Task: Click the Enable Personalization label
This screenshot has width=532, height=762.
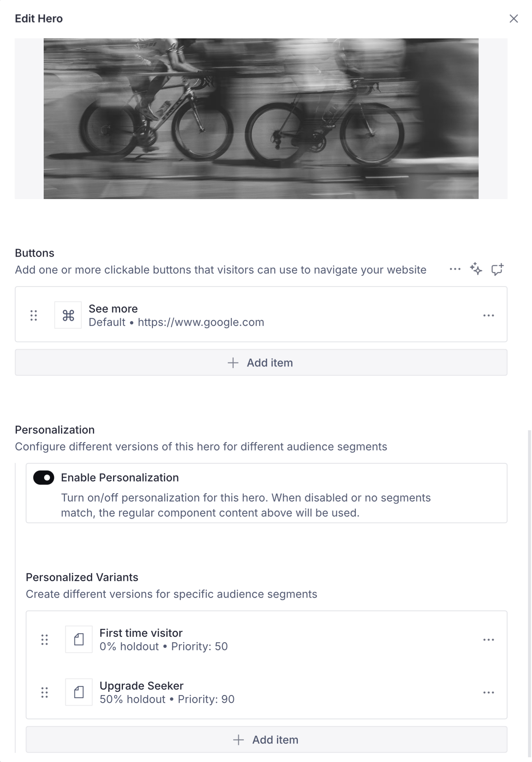Action: 120,478
